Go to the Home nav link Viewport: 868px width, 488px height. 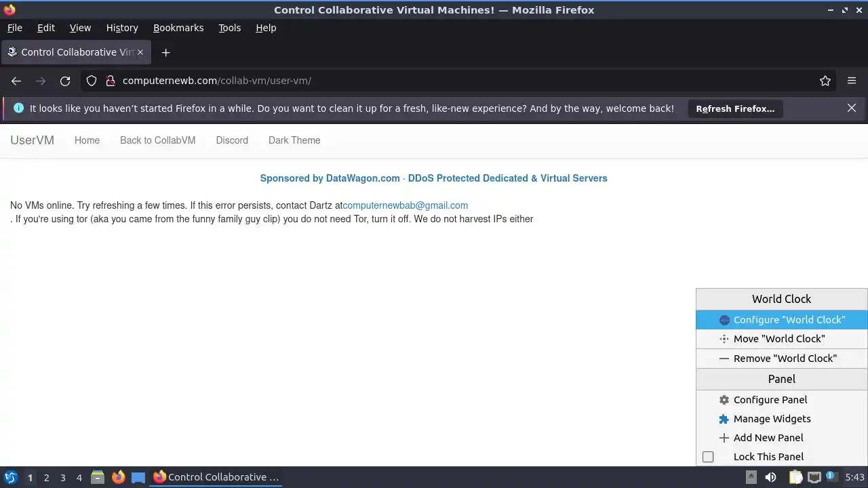(x=87, y=140)
